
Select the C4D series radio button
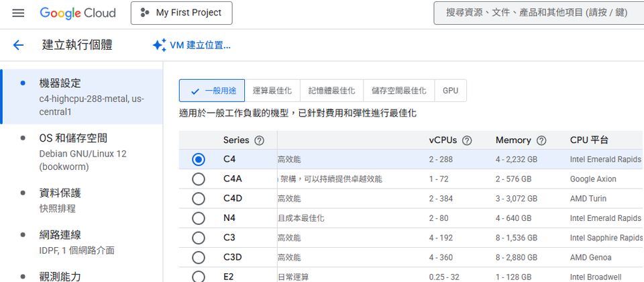(199, 199)
